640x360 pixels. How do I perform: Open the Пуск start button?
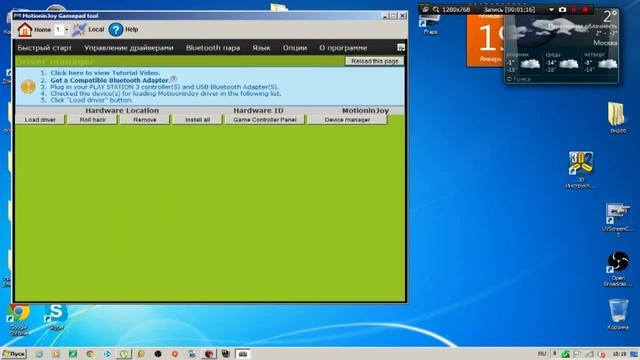[13, 354]
